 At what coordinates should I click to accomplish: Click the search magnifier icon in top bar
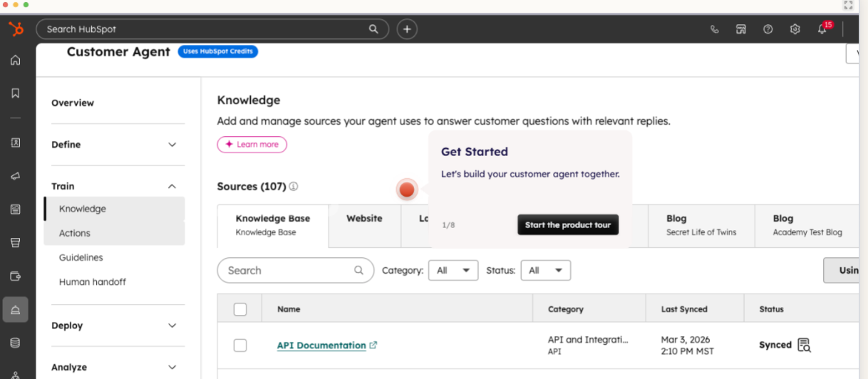(373, 29)
